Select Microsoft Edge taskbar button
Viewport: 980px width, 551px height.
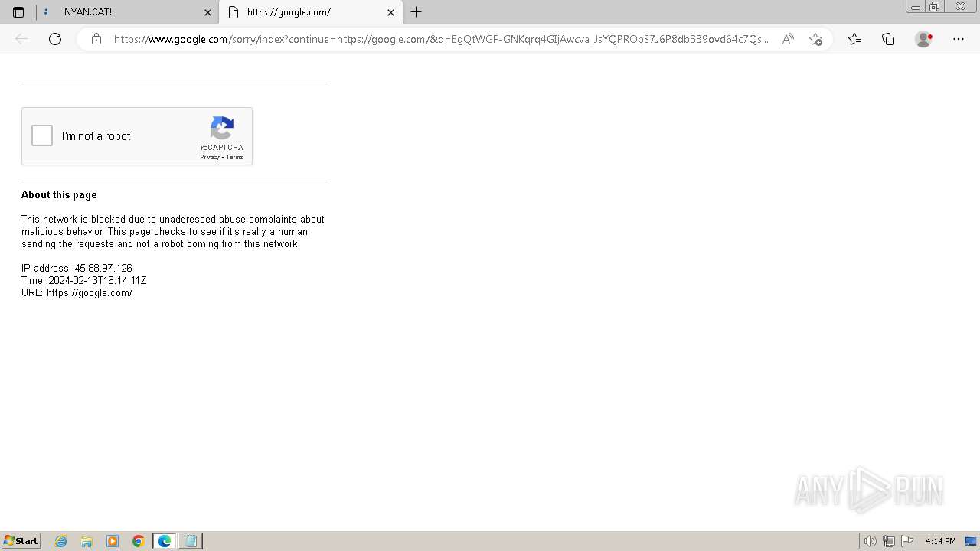[x=165, y=541]
